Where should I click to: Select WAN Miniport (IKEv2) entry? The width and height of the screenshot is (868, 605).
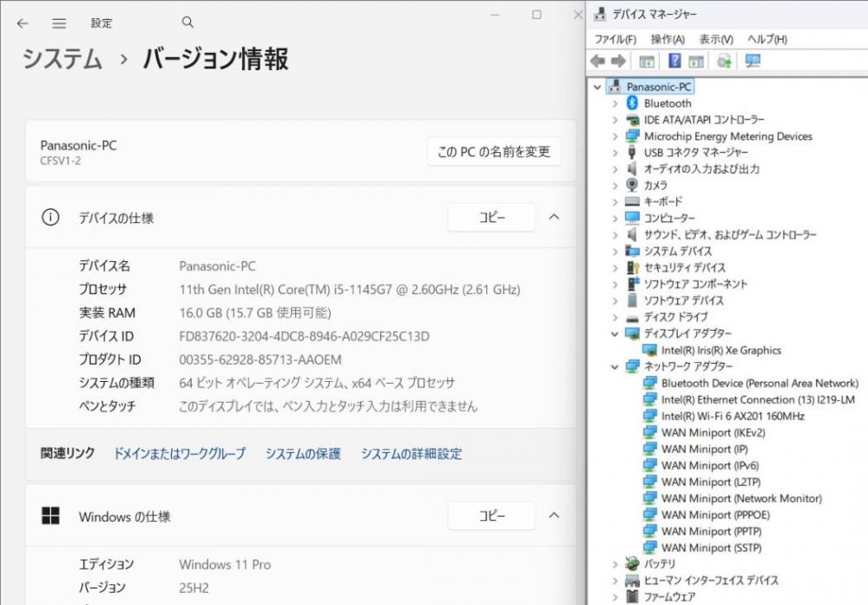pyautogui.click(x=713, y=432)
